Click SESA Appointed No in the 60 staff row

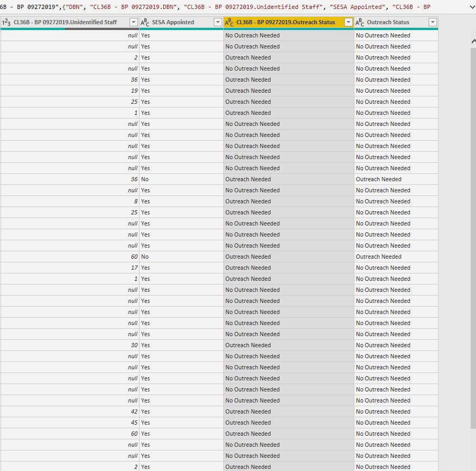[181, 257]
